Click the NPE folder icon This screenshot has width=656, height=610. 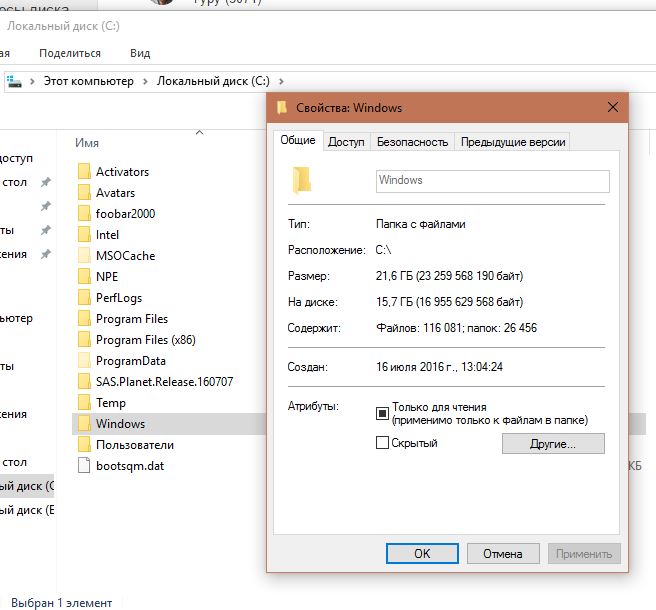tap(84, 276)
